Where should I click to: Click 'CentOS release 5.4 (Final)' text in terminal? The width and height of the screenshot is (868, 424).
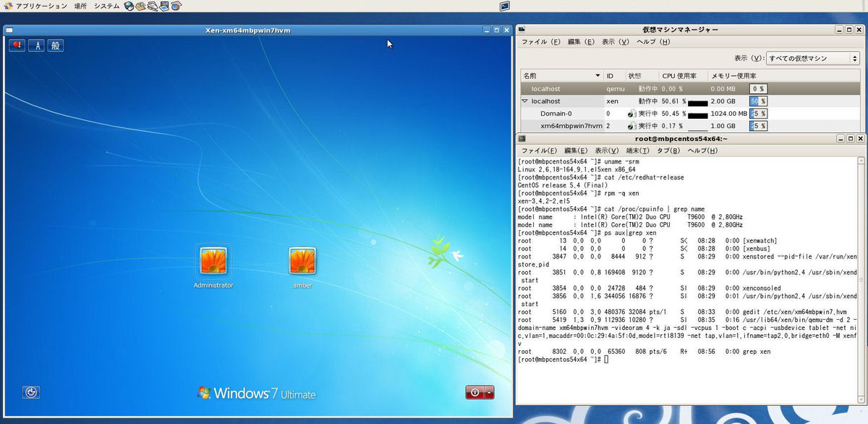(x=564, y=185)
